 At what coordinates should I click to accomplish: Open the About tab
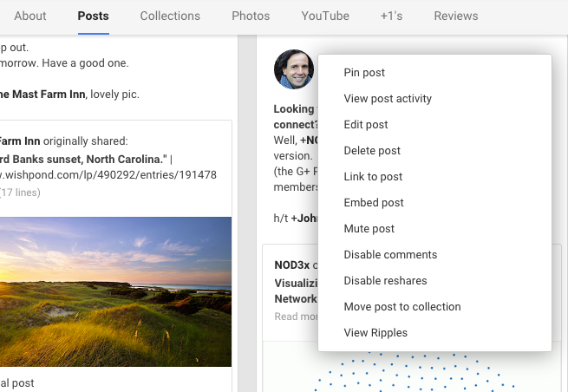(x=30, y=16)
